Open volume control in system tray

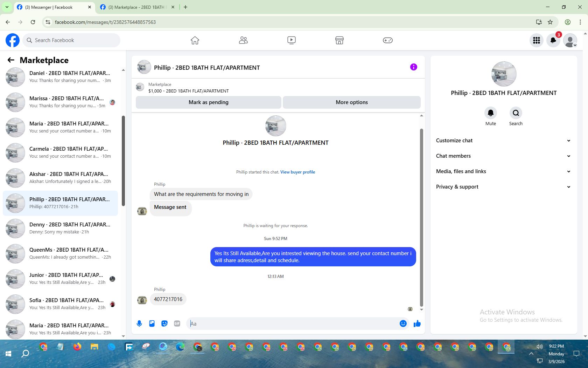tap(540, 346)
